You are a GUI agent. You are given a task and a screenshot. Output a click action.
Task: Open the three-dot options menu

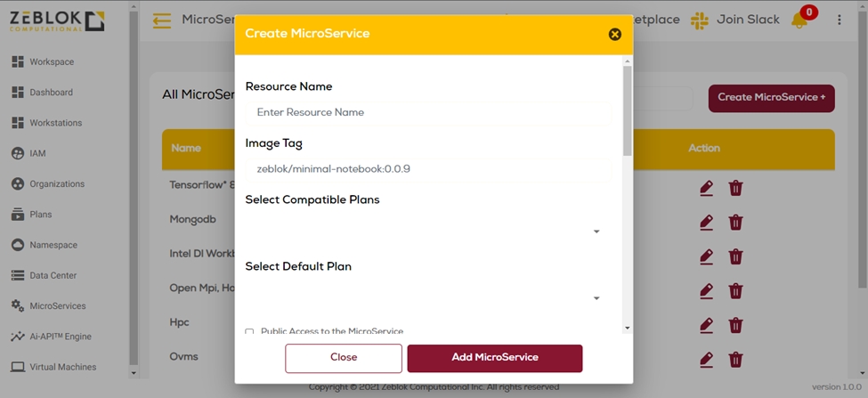(x=839, y=20)
